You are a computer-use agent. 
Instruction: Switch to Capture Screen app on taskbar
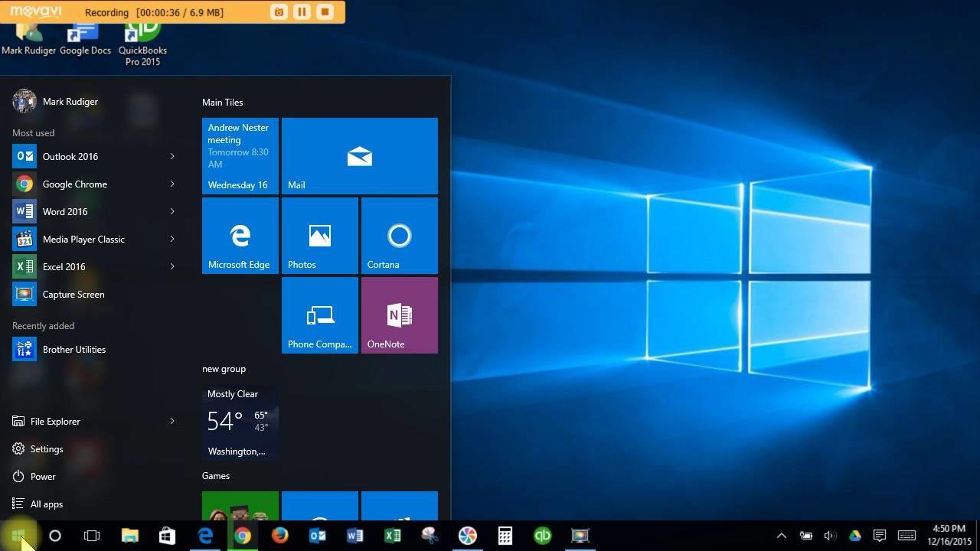(x=580, y=536)
